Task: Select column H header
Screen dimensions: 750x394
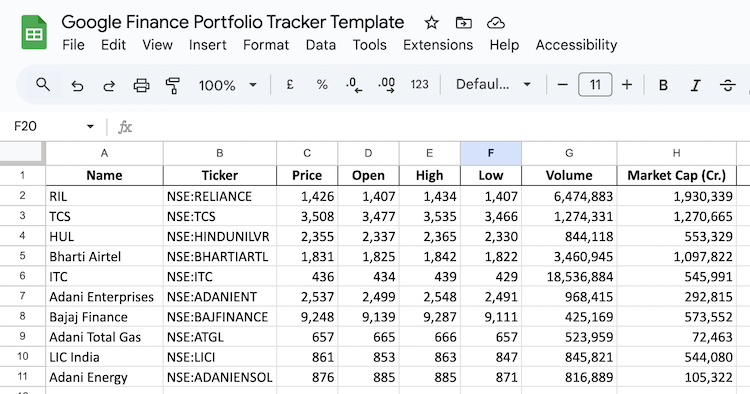Action: tap(676, 153)
